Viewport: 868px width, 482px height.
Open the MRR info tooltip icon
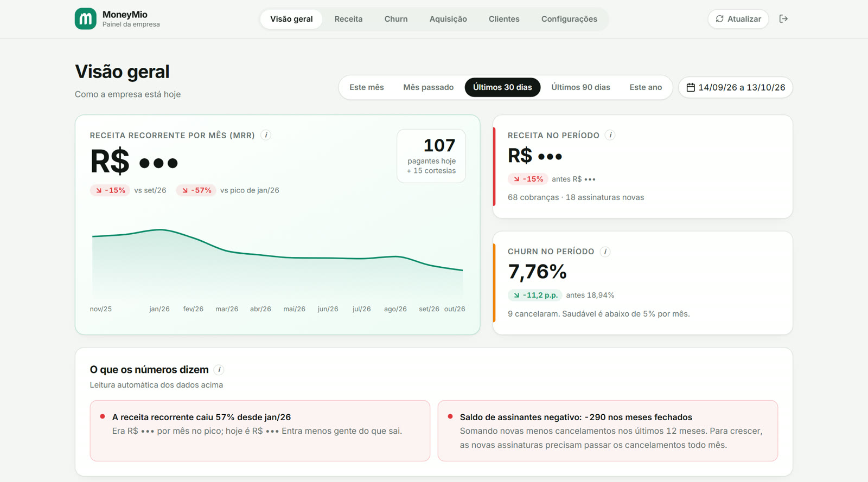click(x=266, y=135)
